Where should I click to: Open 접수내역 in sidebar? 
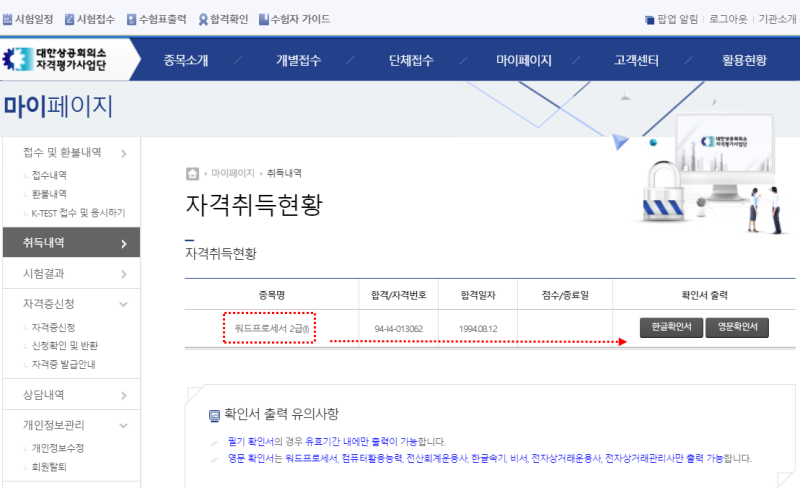49,175
